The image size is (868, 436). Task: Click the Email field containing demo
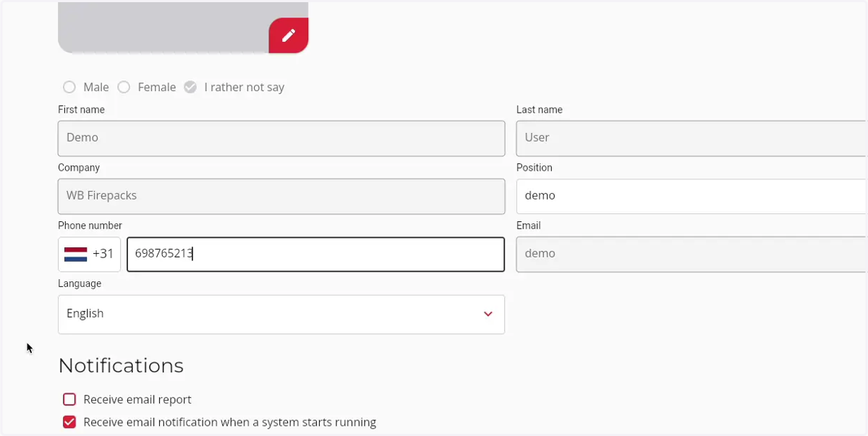point(692,255)
